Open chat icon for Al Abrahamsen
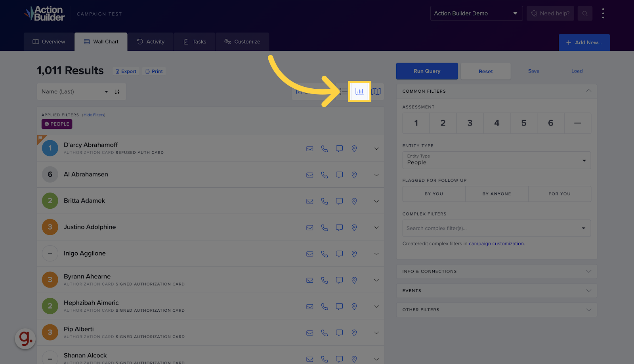Screen dimensions: 634x364 point(339,175)
